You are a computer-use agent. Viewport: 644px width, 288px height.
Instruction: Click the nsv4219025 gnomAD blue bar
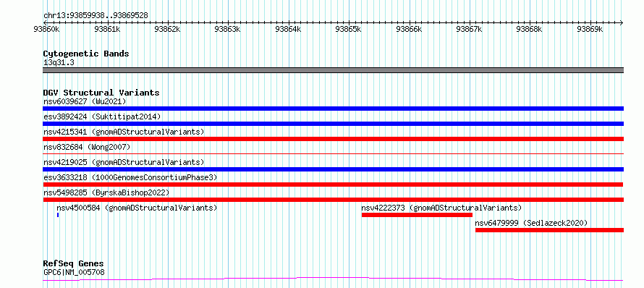tap(333, 169)
